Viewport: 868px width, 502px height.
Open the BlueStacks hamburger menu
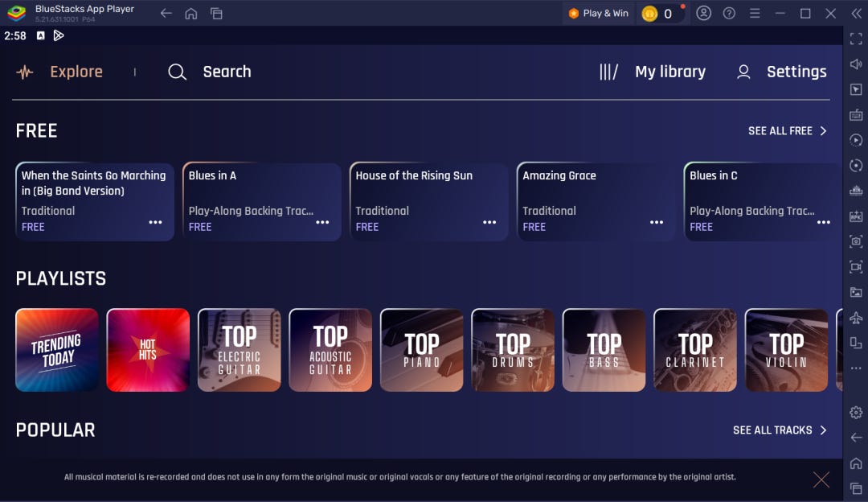click(754, 14)
